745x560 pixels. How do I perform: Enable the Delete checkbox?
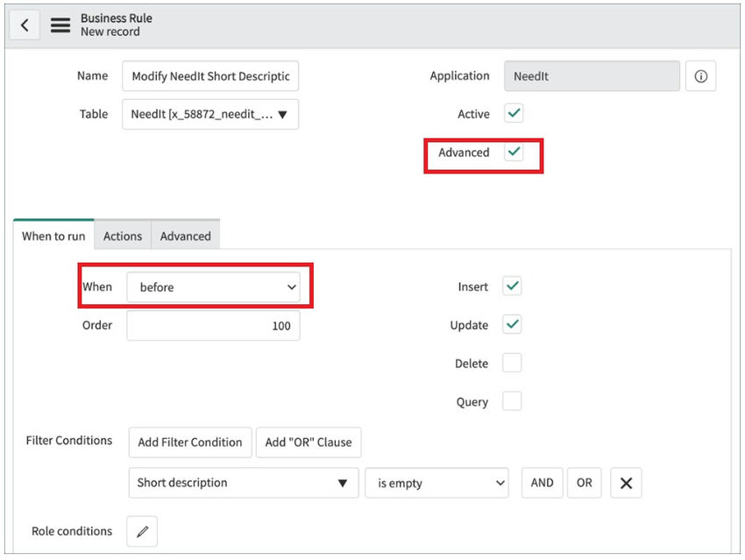point(512,362)
